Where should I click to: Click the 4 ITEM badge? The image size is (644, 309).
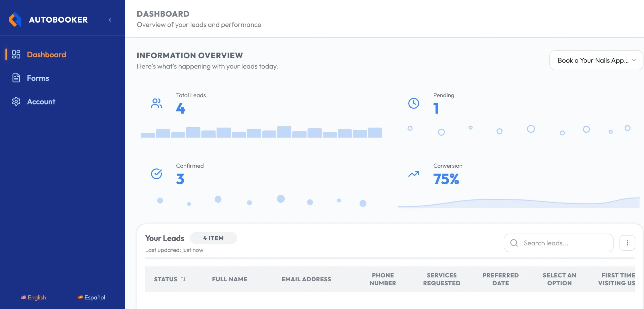pos(213,238)
